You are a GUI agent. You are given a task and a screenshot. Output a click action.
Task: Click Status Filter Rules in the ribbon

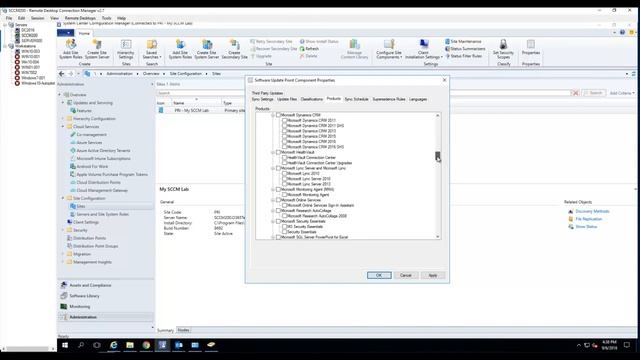[464, 56]
